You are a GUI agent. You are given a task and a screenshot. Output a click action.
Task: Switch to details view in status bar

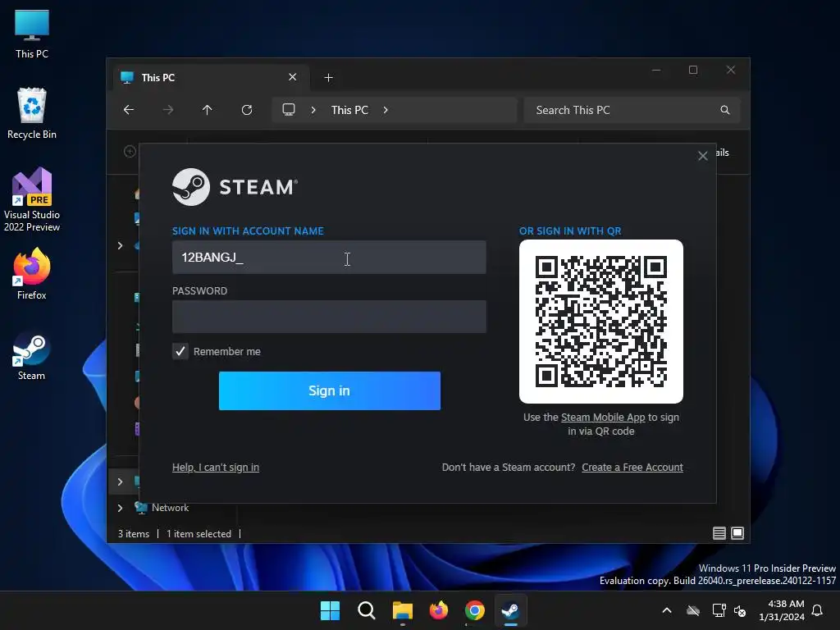tap(719, 533)
